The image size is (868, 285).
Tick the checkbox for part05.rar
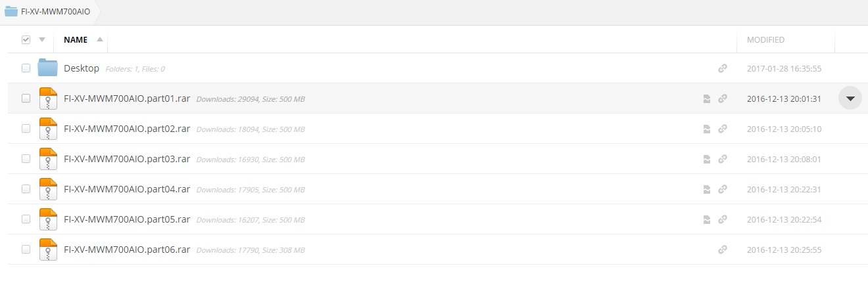(x=26, y=219)
